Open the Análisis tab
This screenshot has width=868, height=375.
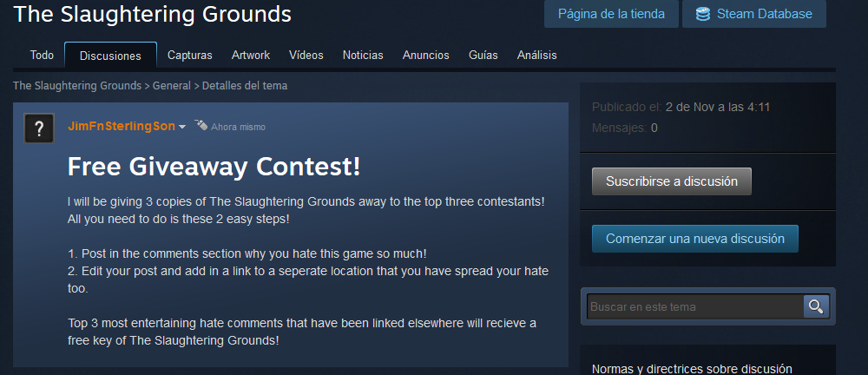[x=537, y=55]
